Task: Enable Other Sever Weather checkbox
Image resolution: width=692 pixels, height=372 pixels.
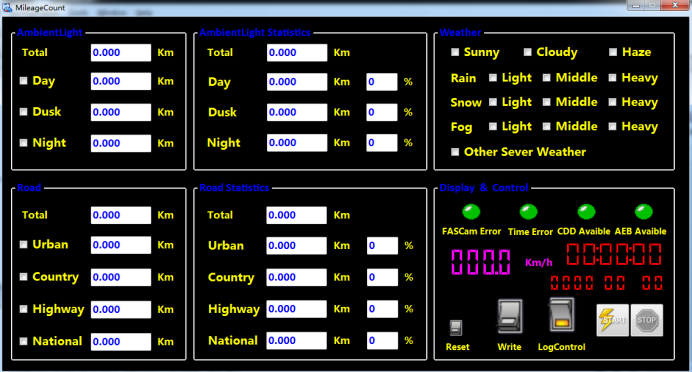Action: (455, 152)
